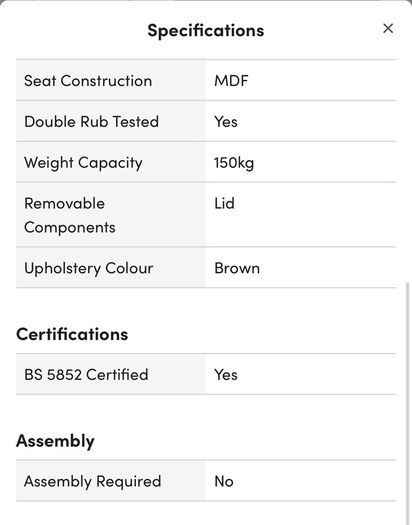Image resolution: width=412 pixels, height=525 pixels.
Task: Click the Specifications heading
Action: coord(206,30)
